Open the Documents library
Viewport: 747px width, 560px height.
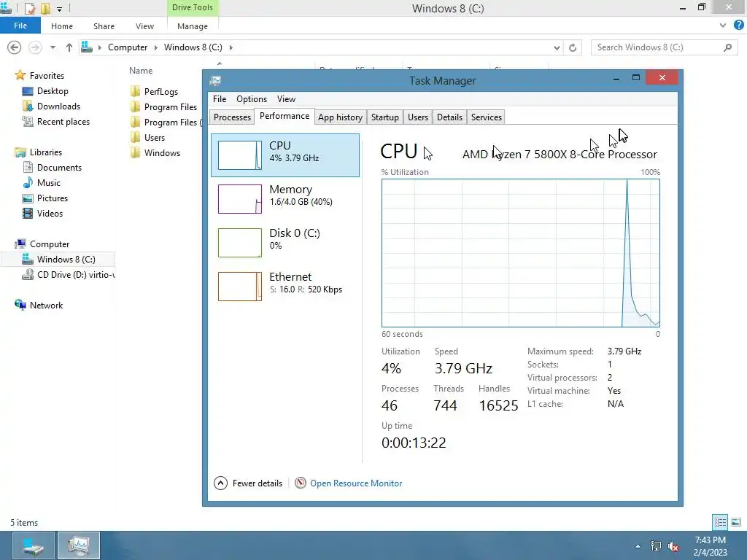click(x=59, y=168)
